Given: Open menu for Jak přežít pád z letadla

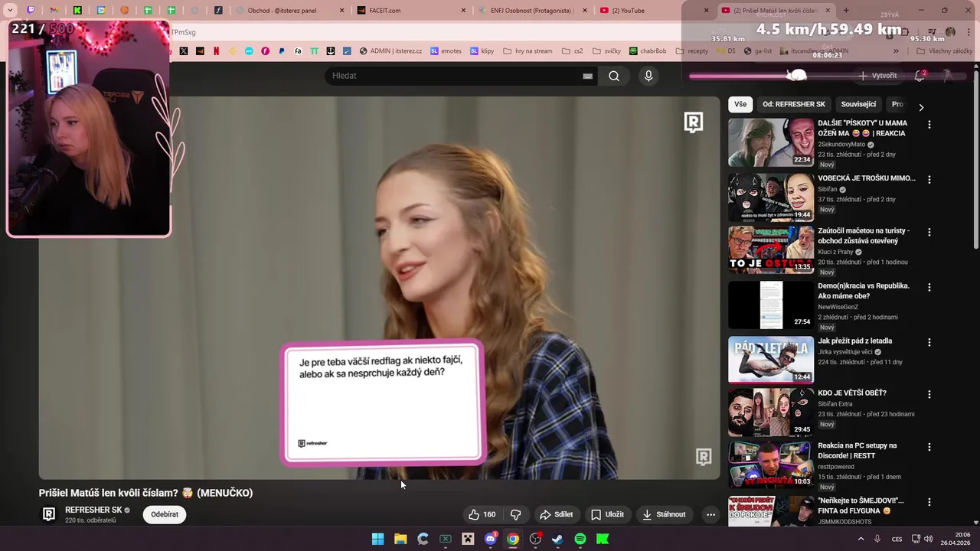Looking at the screenshot, I should [x=929, y=342].
